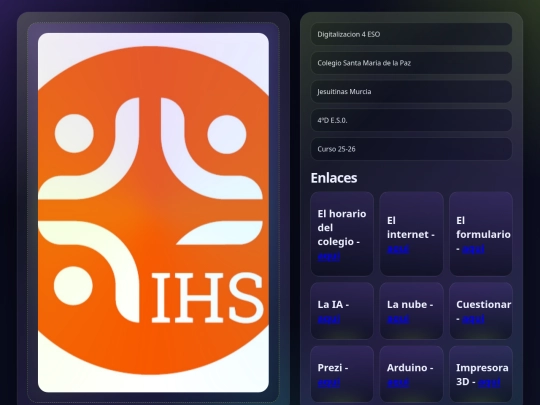The image size is (540, 405).
Task: Click the 'Enlaces' heading
Action: tap(334, 178)
